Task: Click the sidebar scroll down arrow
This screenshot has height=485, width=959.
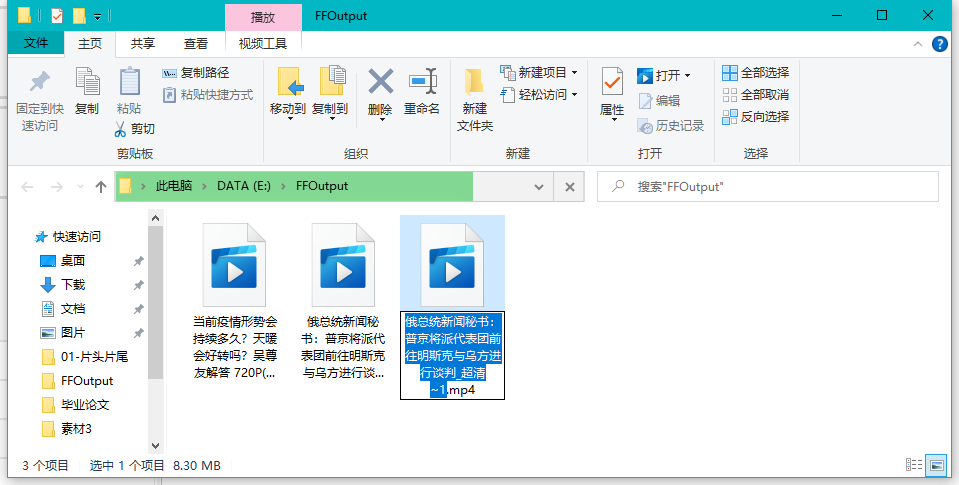Action: click(155, 446)
